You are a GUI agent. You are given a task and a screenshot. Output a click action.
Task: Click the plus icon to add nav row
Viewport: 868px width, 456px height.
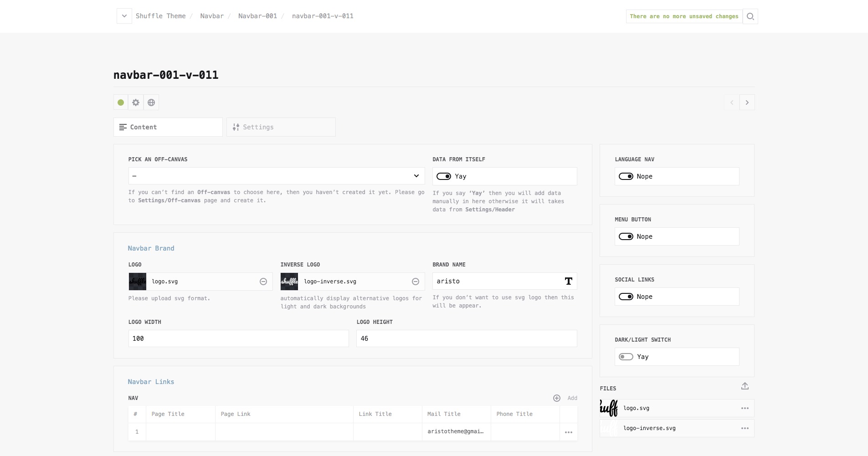click(x=557, y=398)
